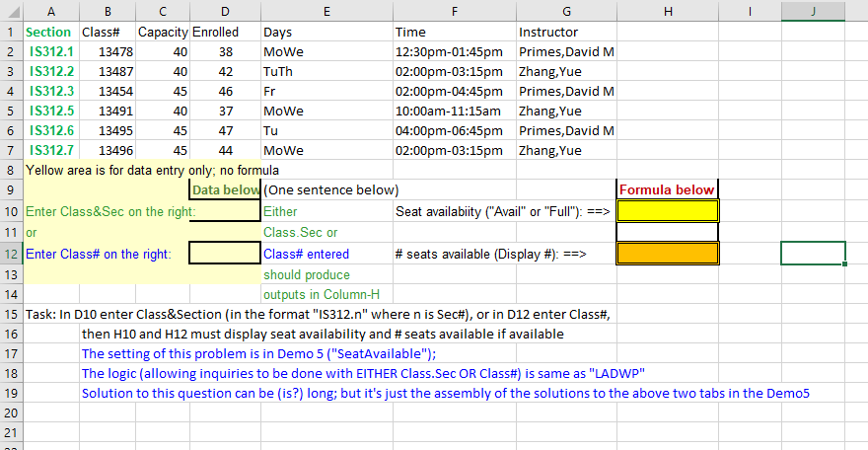Click the "Class#" header cell
Viewport: 868px width, 450px height.
point(108,32)
